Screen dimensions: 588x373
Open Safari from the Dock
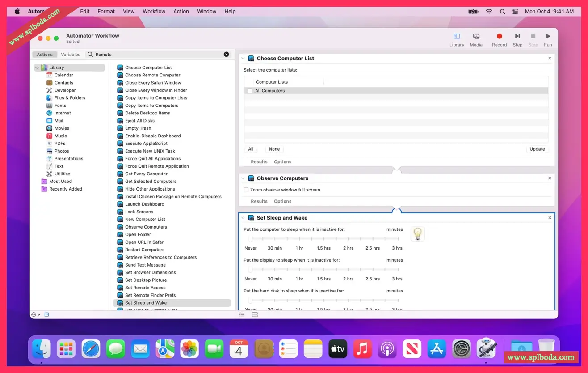click(x=91, y=349)
